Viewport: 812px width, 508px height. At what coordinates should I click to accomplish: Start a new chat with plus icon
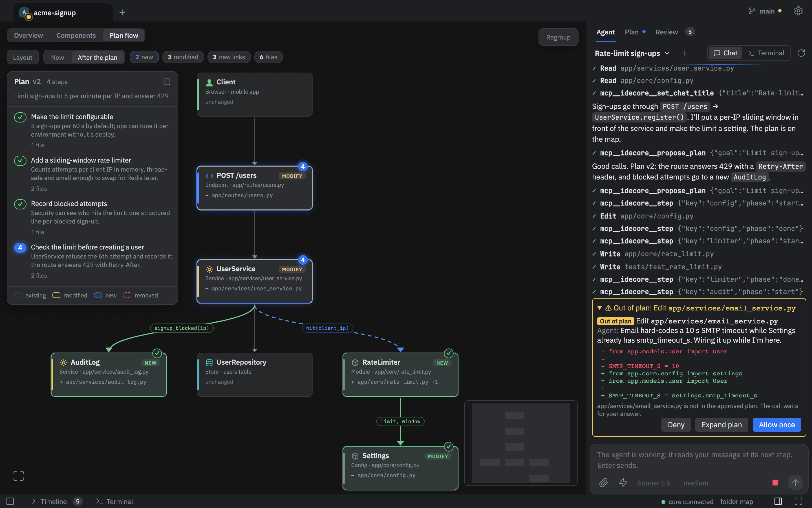[x=685, y=53]
